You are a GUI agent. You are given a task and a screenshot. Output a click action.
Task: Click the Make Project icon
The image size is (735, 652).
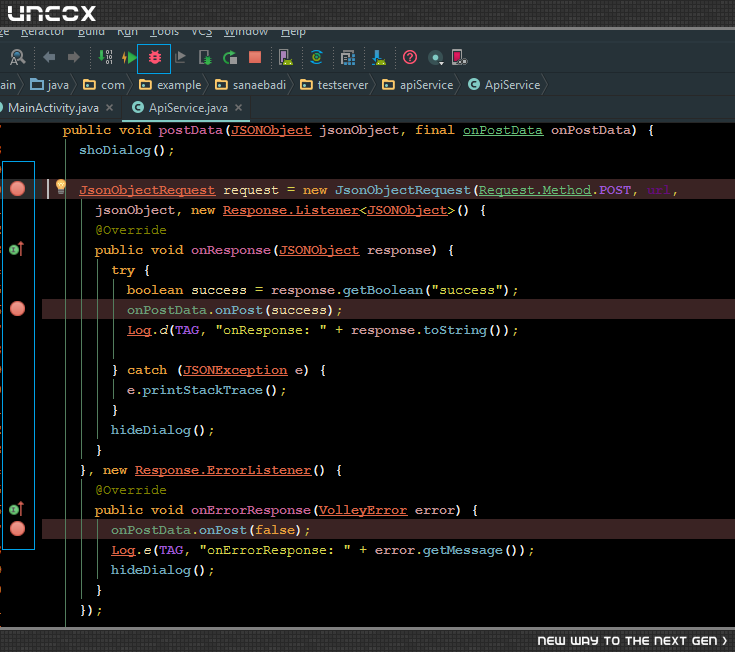tap(105, 57)
